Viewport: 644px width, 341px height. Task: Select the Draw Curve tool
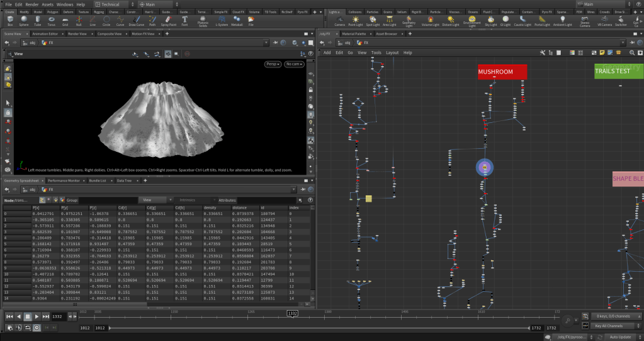137,21
